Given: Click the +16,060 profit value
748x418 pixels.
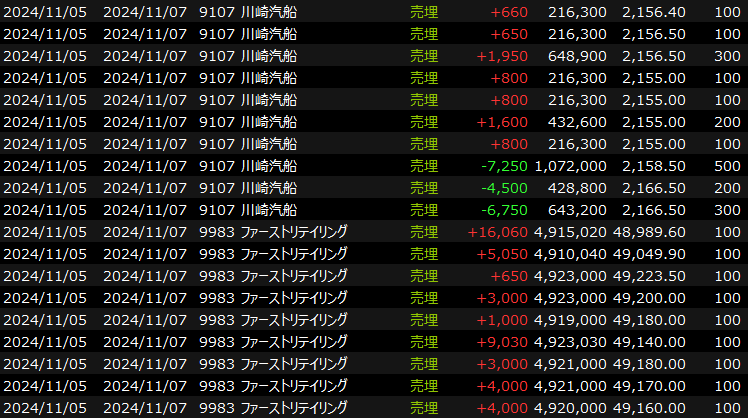Looking at the screenshot, I should (x=498, y=232).
